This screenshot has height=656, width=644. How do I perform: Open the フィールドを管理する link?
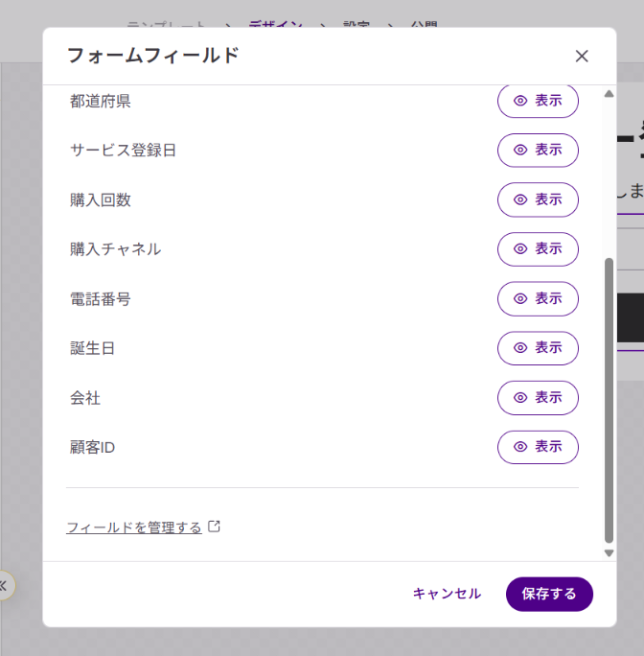click(x=134, y=527)
